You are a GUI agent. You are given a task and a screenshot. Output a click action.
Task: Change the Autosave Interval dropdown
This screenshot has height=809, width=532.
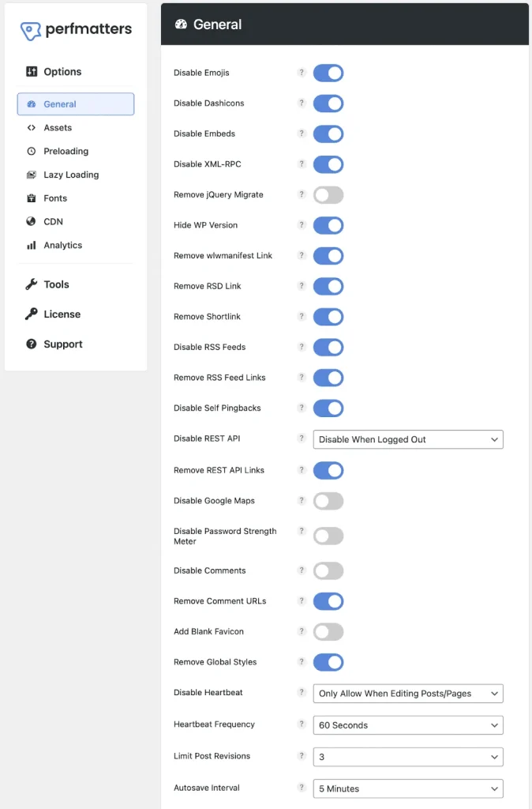click(x=407, y=788)
